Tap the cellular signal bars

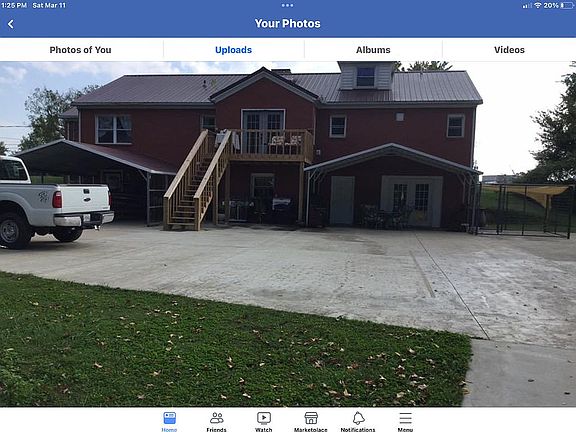[527, 6]
